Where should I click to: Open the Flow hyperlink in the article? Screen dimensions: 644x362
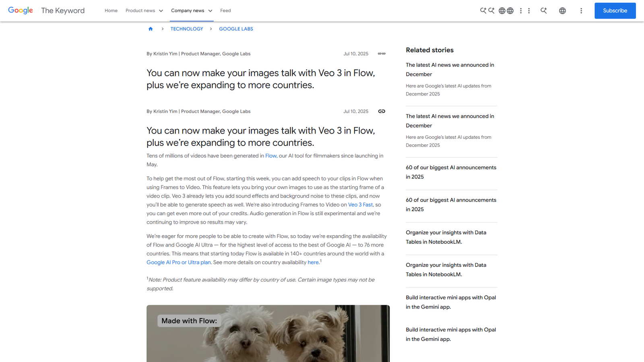pyautogui.click(x=270, y=156)
